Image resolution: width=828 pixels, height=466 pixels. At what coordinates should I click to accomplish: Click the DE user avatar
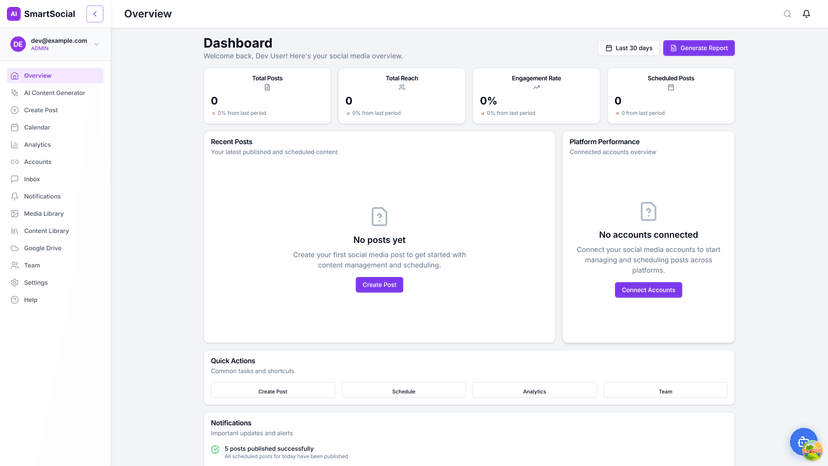[x=18, y=44]
